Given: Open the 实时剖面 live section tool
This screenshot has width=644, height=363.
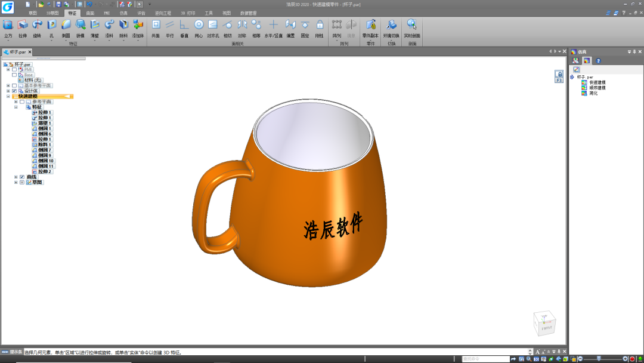Looking at the screenshot, I should point(412,29).
